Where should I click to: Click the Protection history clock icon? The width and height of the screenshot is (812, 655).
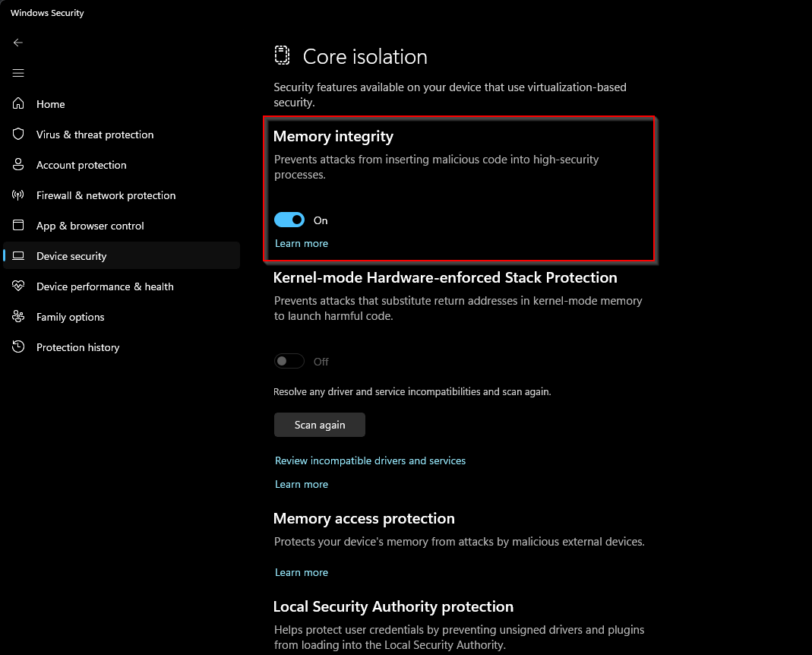click(19, 347)
